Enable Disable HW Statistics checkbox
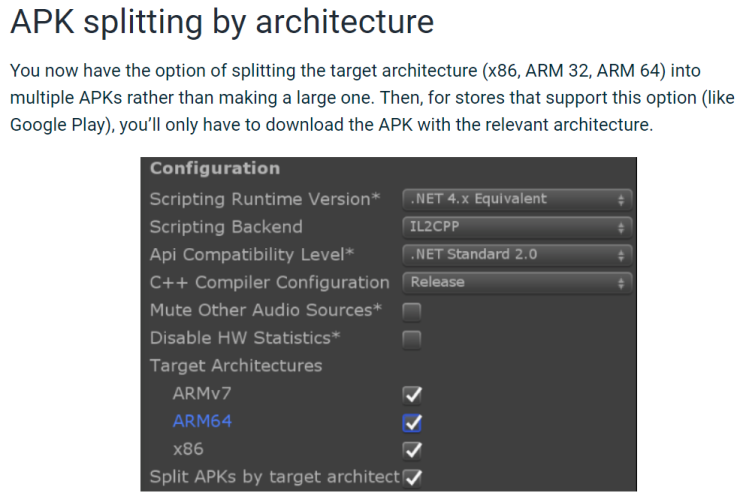Screen dimensions: 743x499 click(x=411, y=339)
